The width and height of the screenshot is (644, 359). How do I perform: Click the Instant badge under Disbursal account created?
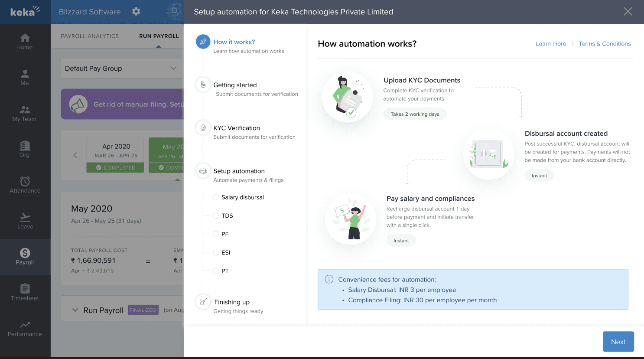(x=539, y=176)
